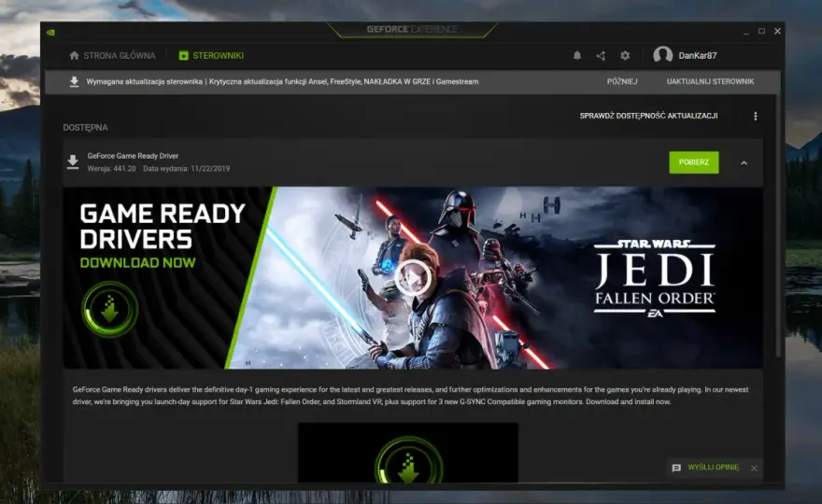Click the lower download video thumbnail
Screen dimensions: 822x504
[x=408, y=453]
